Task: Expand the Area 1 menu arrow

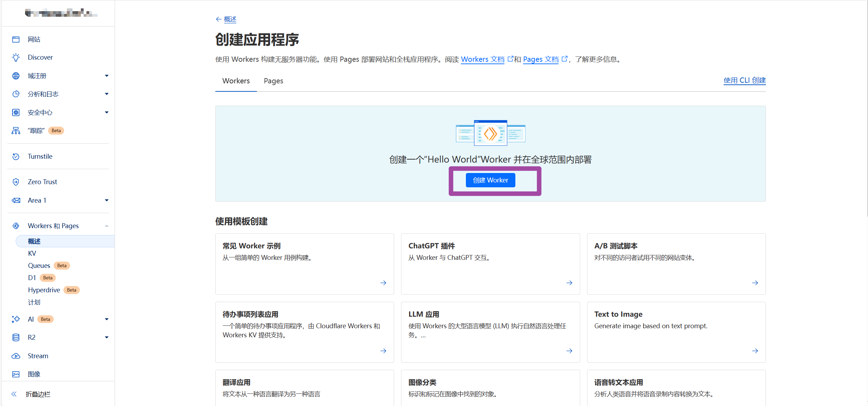Action: pyautogui.click(x=107, y=200)
